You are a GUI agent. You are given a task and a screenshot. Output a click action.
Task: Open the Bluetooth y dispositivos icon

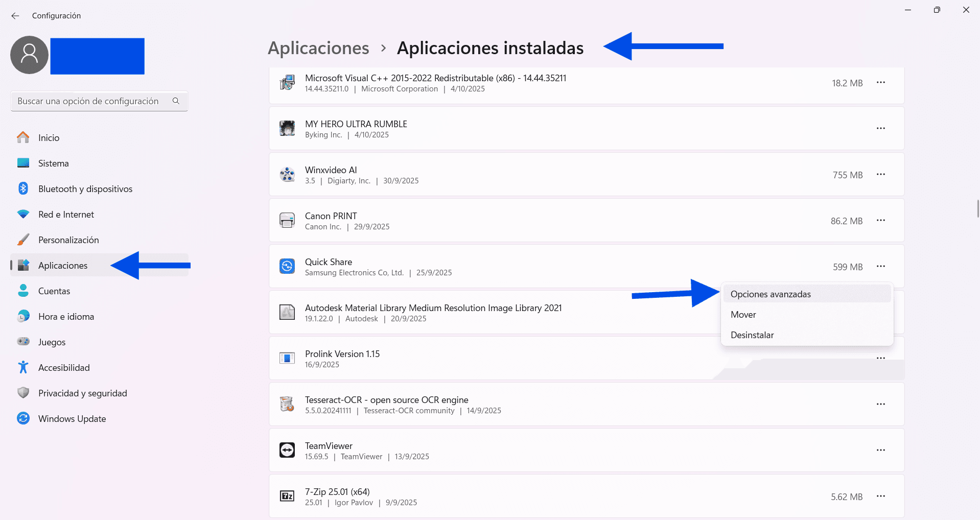[x=23, y=188]
